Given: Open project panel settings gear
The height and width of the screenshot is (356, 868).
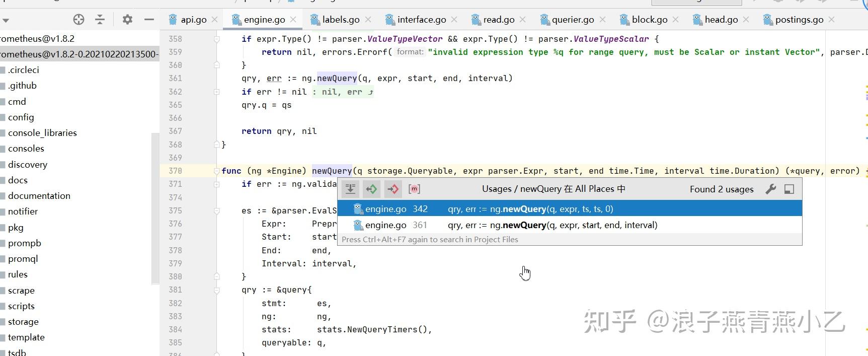Looking at the screenshot, I should 127,20.
